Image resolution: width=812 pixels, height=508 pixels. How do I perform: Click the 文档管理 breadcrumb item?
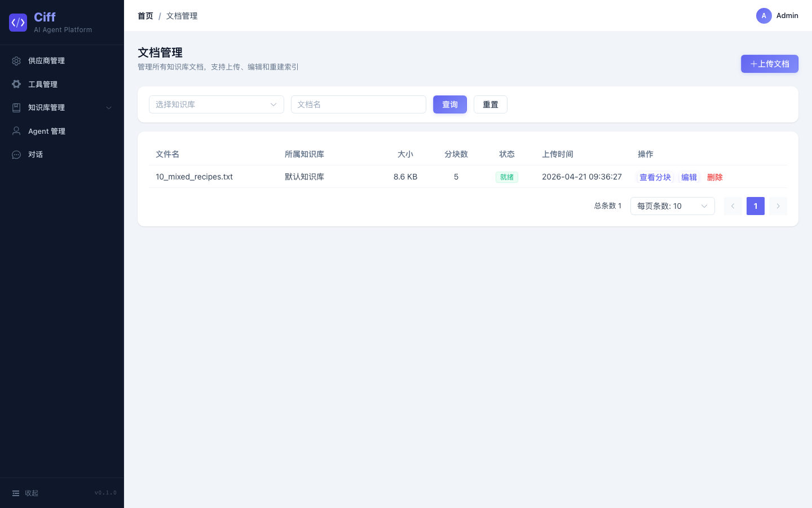(x=182, y=16)
